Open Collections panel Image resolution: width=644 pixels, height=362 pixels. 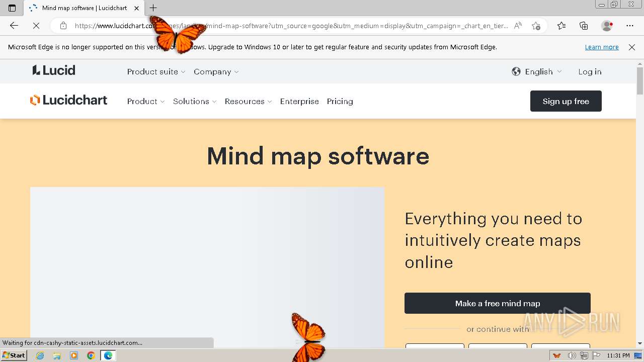click(x=584, y=26)
